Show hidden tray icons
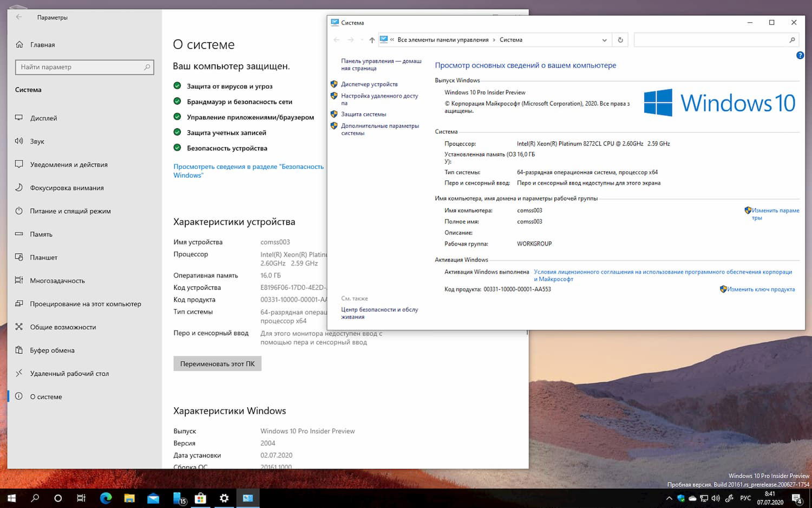 [x=669, y=498]
